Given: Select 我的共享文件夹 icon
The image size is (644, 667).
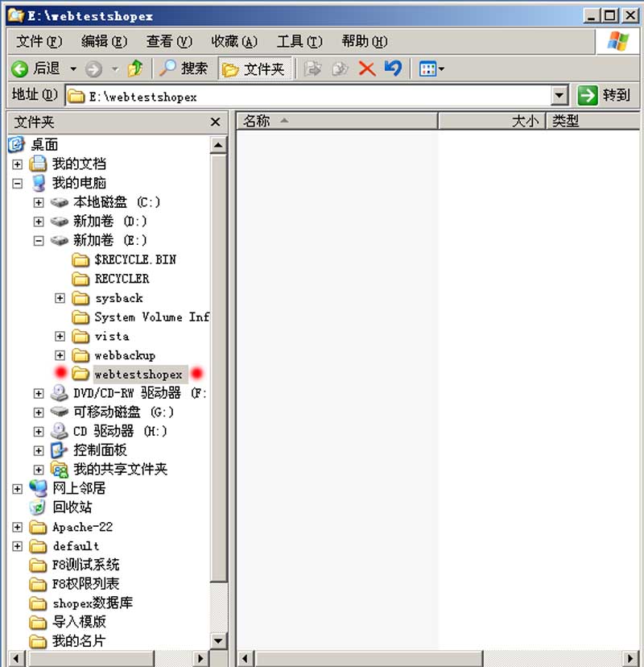Looking at the screenshot, I should coord(60,470).
